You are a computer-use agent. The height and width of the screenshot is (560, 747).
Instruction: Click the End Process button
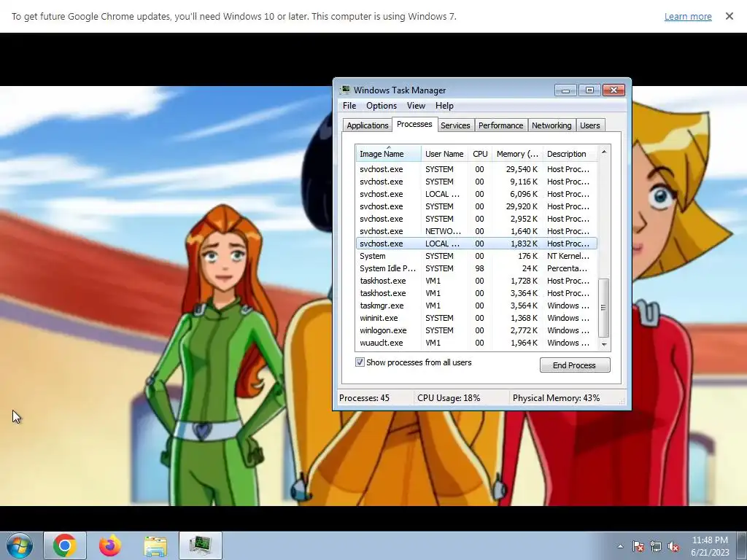[575, 365]
